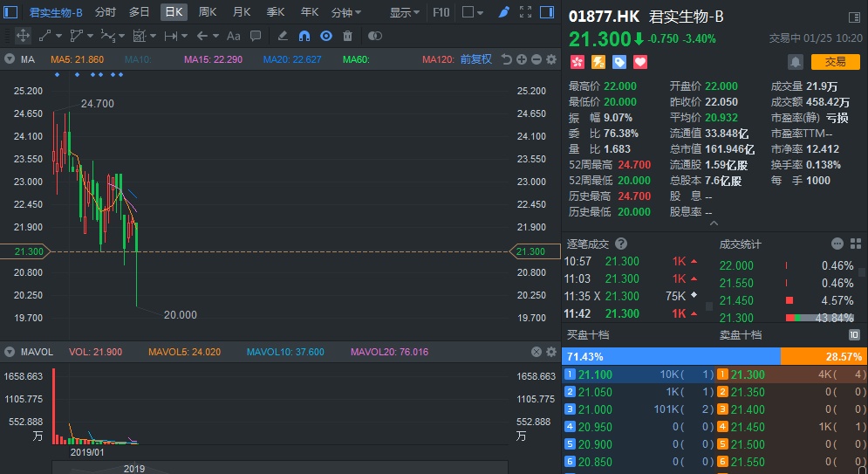Screen dimensions: 868x474
Task: Open 成交统计 more options icon
Action: click(837, 244)
